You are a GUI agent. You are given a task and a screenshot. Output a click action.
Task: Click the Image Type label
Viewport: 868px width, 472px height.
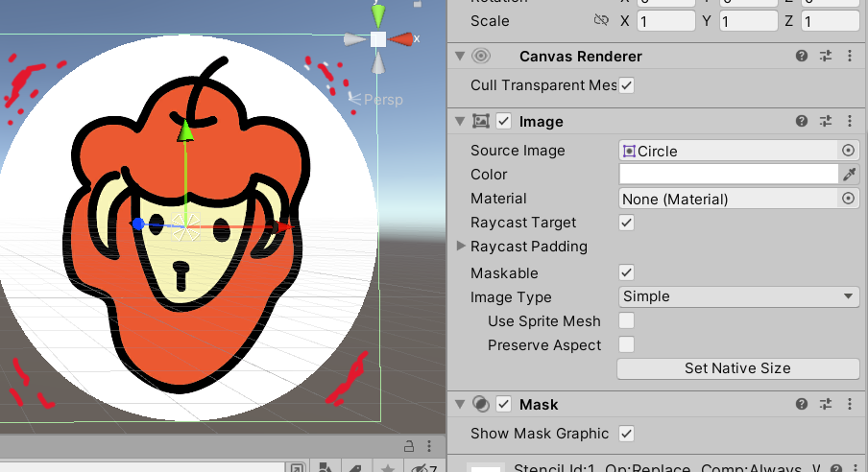point(511,297)
